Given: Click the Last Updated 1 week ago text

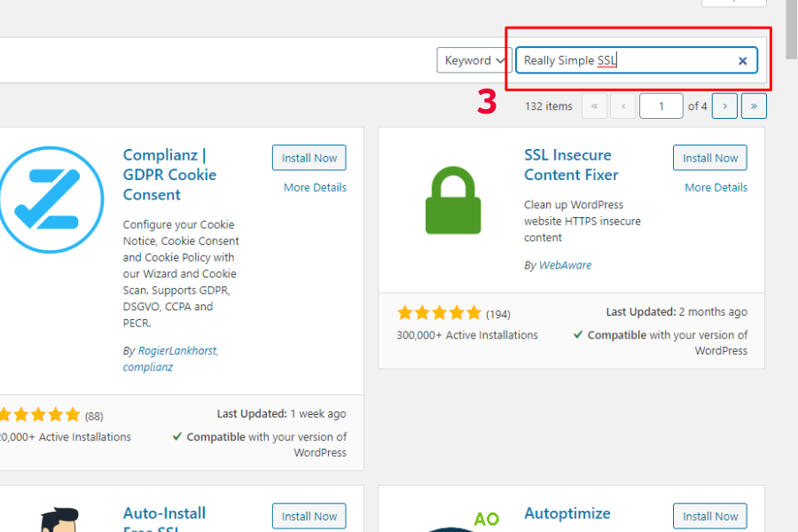Looking at the screenshot, I should pyautogui.click(x=281, y=414).
